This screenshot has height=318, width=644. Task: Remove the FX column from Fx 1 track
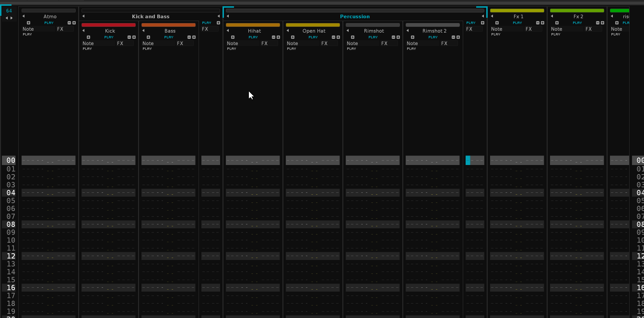click(x=539, y=23)
